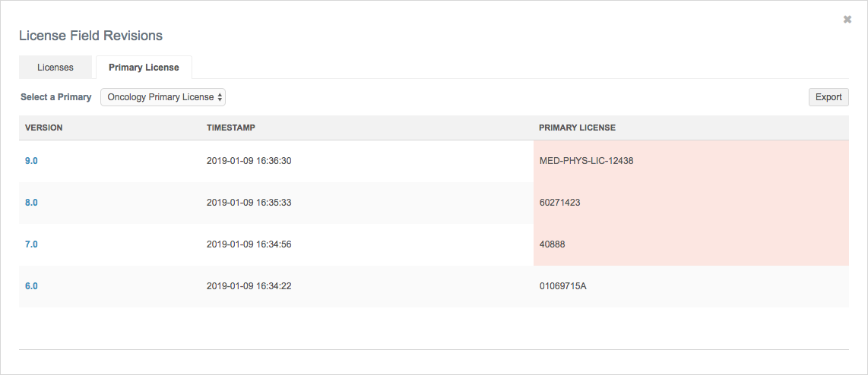Image resolution: width=868 pixels, height=375 pixels.
Task: Select the 40888 highlighted license cell
Action: point(552,244)
